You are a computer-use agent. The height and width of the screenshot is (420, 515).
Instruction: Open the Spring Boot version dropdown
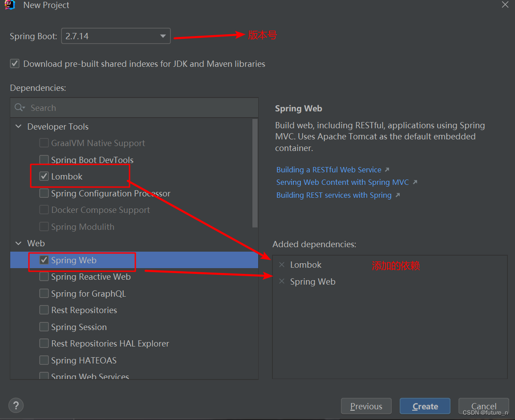tap(116, 36)
